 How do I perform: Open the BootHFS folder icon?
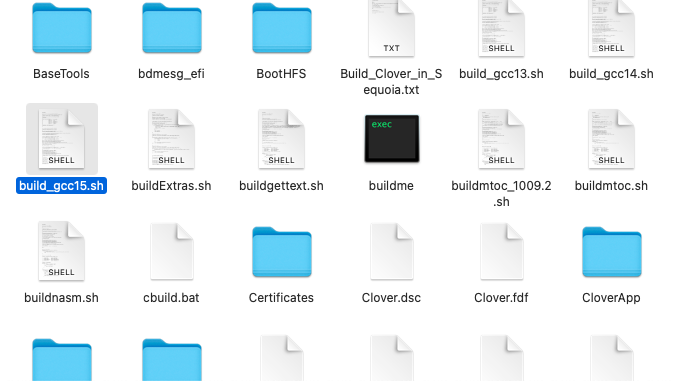pos(282,28)
